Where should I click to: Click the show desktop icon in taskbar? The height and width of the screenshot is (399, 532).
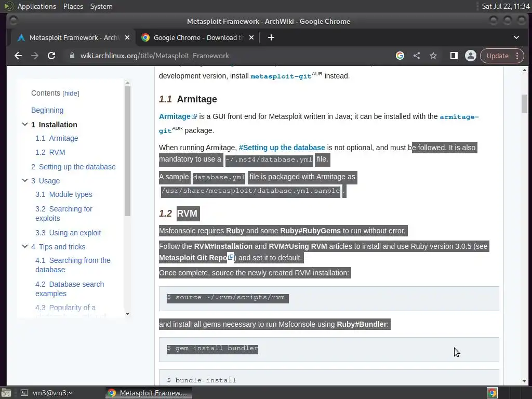pos(6,393)
